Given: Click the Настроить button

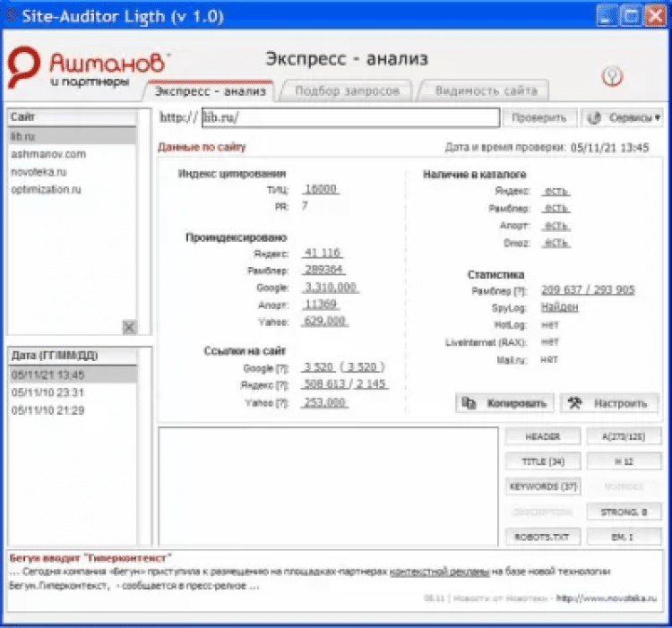Looking at the screenshot, I should coord(609,403).
